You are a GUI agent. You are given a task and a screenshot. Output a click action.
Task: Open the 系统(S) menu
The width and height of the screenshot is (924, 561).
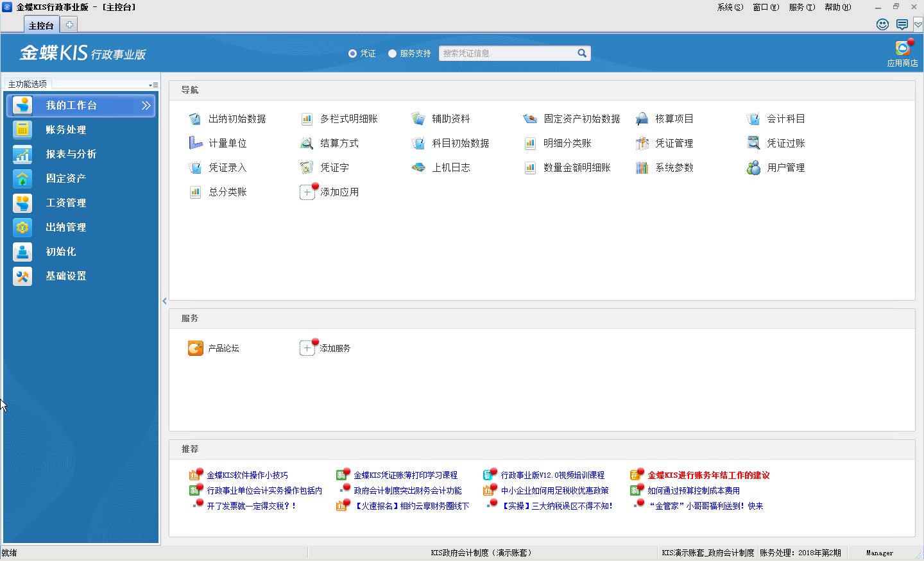[x=730, y=7]
